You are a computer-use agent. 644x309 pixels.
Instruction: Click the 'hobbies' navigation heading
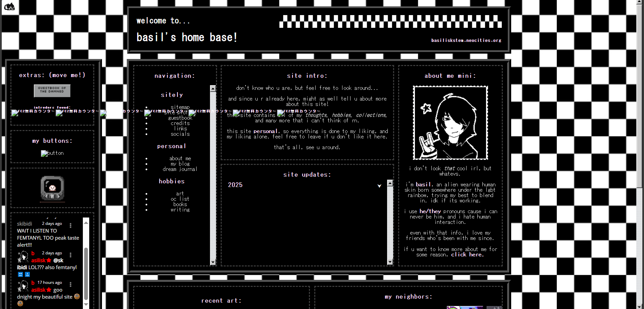tap(172, 182)
